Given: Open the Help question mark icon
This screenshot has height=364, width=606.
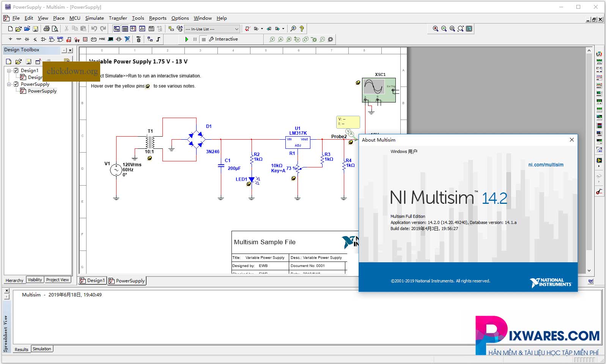Looking at the screenshot, I should [x=302, y=28].
